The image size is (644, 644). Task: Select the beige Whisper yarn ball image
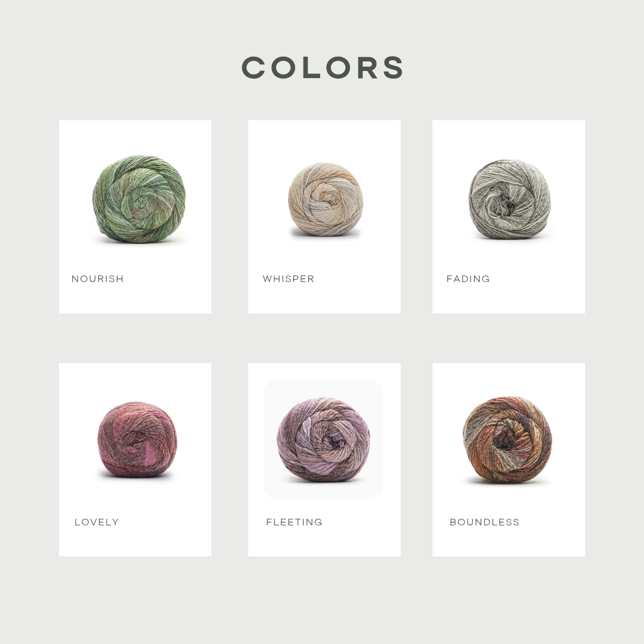click(x=326, y=200)
